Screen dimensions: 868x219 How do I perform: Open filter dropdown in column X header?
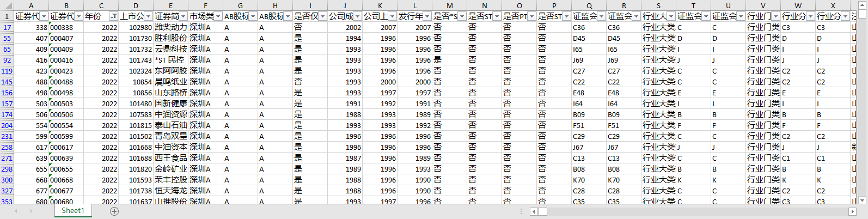tap(845, 16)
